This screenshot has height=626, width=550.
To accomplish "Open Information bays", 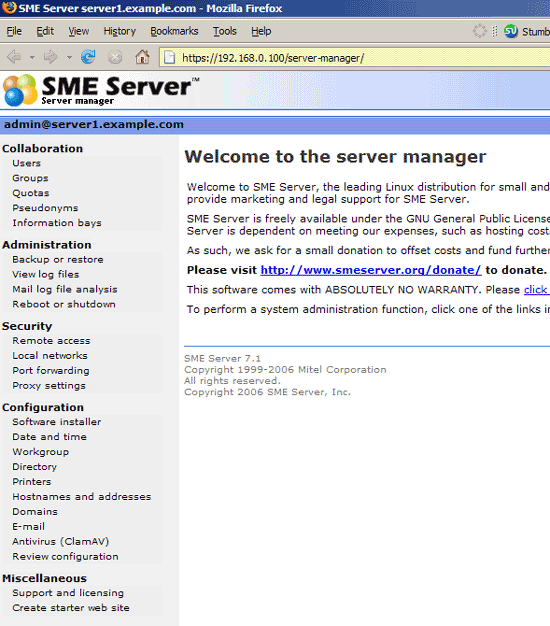I will tap(57, 223).
